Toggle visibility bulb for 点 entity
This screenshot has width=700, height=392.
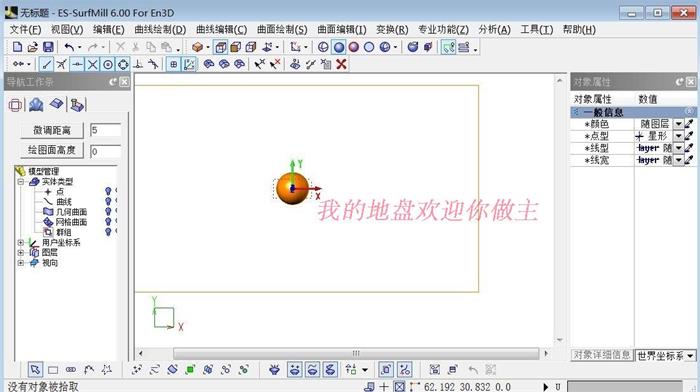108,191
